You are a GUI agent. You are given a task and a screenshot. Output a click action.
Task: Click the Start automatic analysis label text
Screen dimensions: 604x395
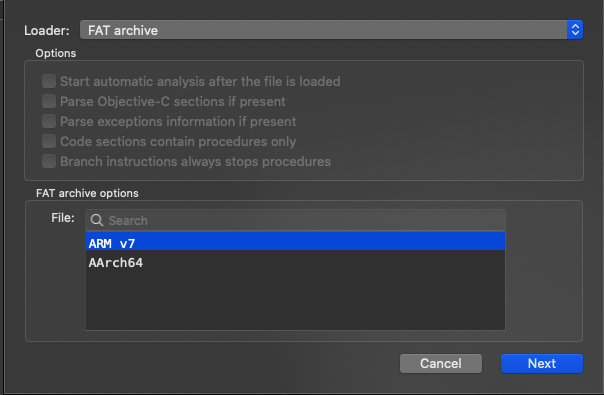coord(200,81)
